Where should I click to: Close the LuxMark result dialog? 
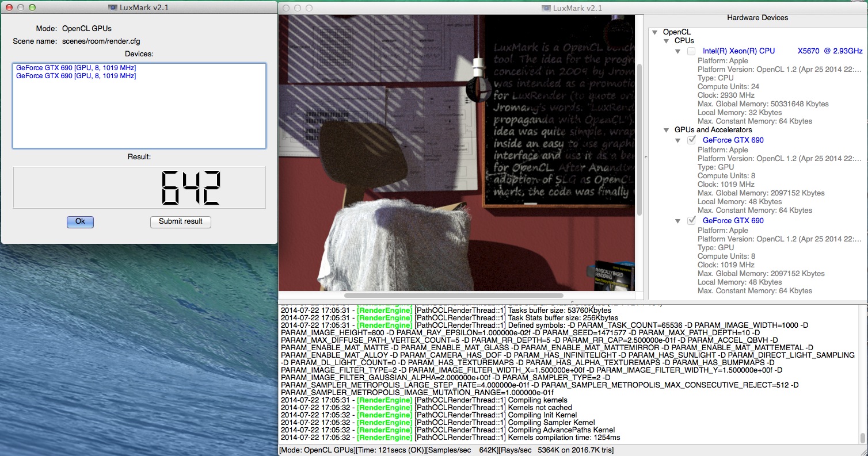pos(9,7)
